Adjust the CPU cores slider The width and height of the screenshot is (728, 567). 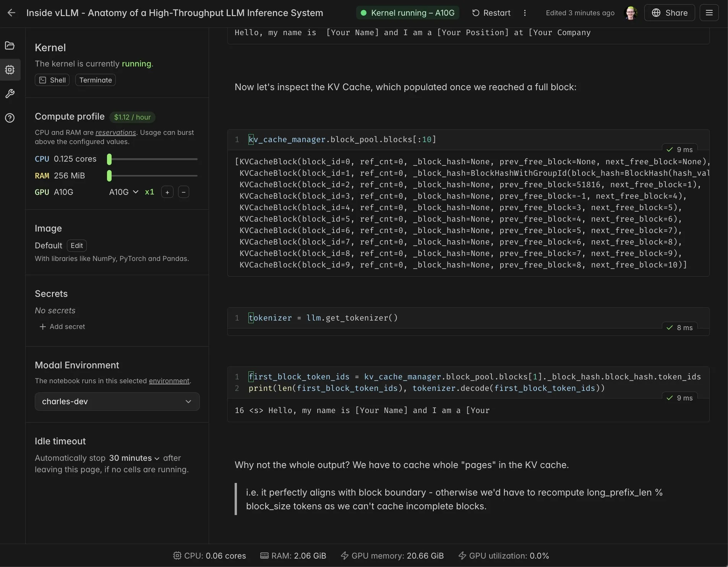153,159
